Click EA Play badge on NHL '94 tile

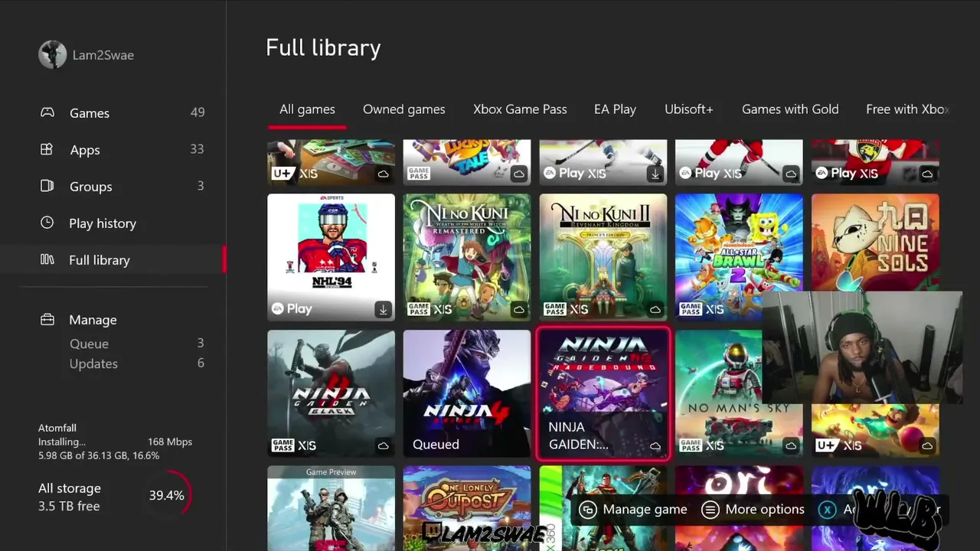[292, 309]
